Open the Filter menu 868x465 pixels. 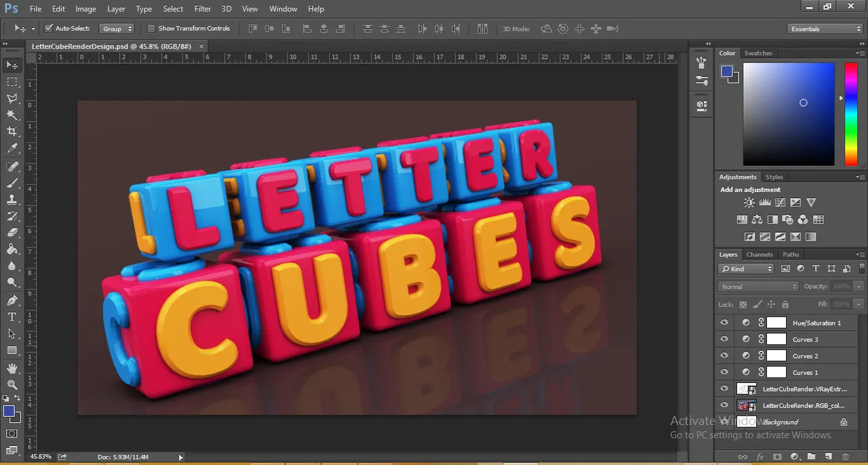[x=203, y=9]
